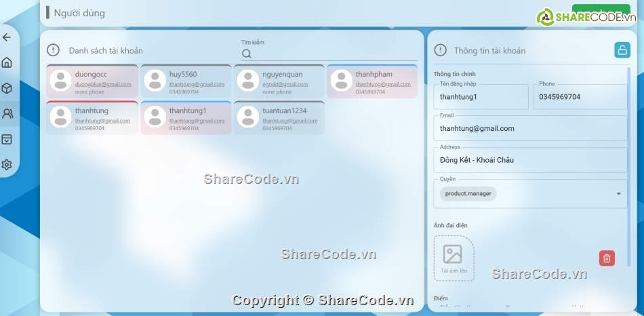Viewport: 644px width, 316px height.
Task: Select the thanhtung1 account name
Action: tap(188, 111)
